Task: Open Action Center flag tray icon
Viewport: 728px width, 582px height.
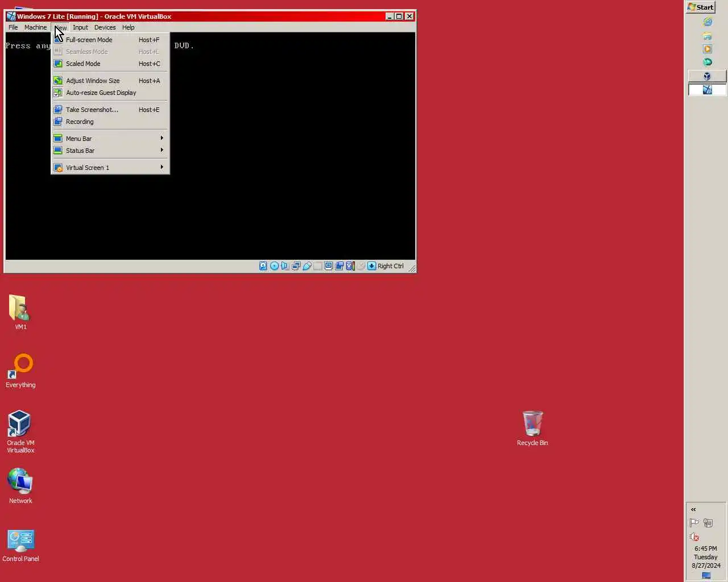Action: 694,523
